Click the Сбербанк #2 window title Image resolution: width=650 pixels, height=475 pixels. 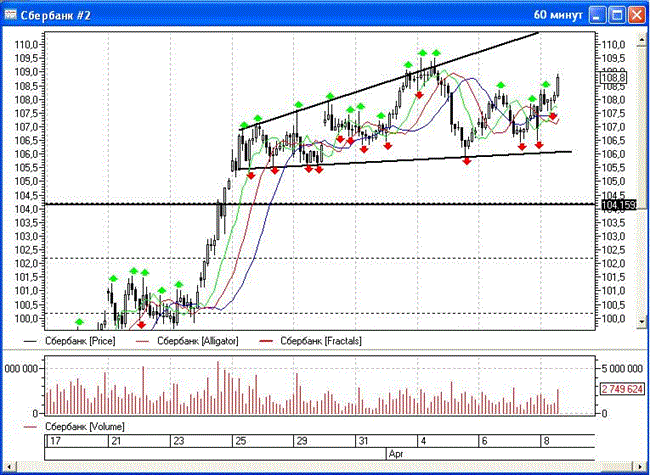click(x=56, y=16)
